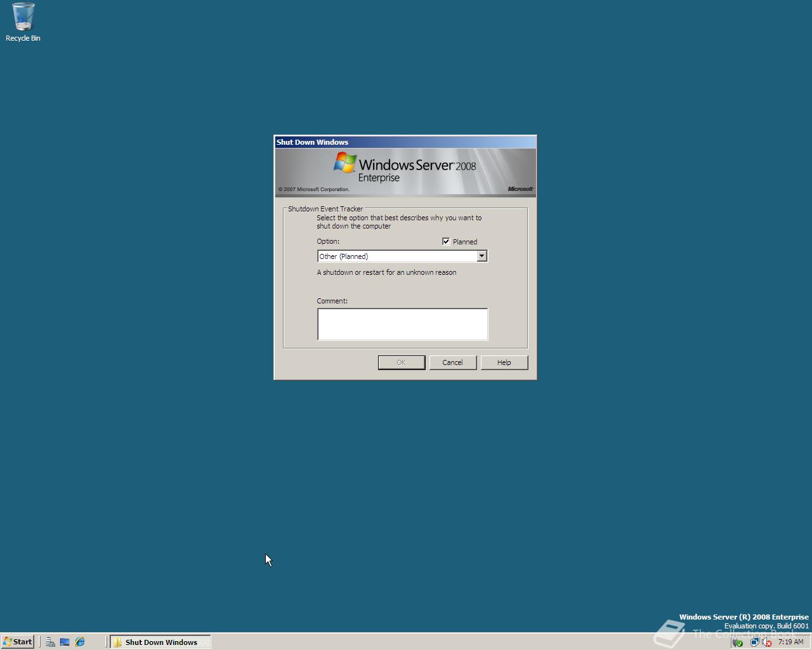Open Server Manager from Quick Launch
Screen dimensions: 812x650
[x=50, y=642]
